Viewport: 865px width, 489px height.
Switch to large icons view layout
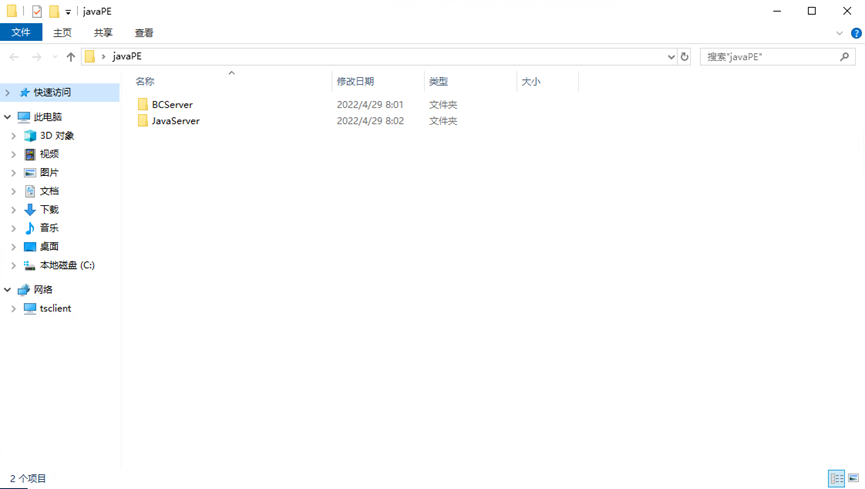coord(853,479)
